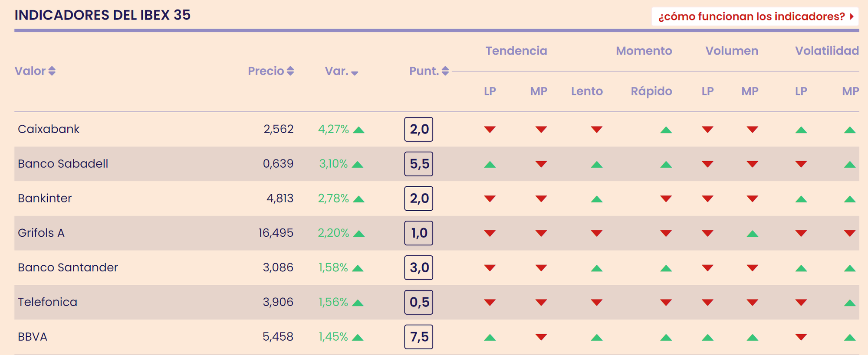Click Banco Sabadell's Tendencia LP green arrow

[x=490, y=165]
